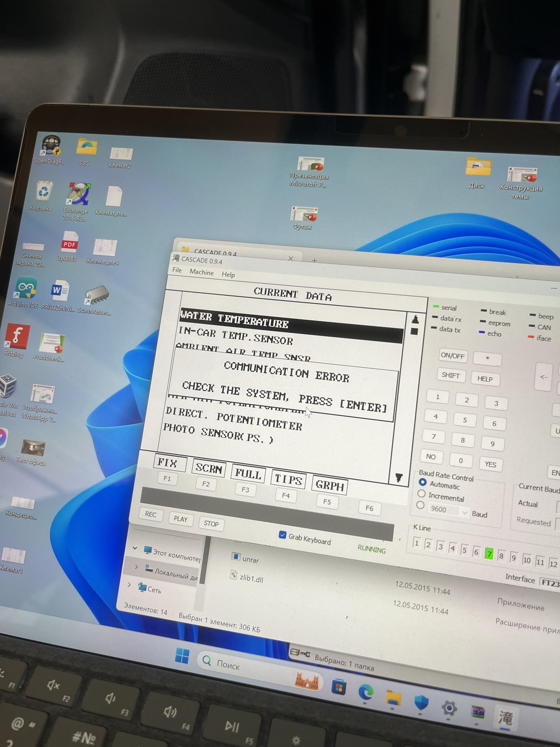The height and width of the screenshot is (747, 560).
Task: Open Презентация Microsoft PowerPoint file
Action: (310, 172)
